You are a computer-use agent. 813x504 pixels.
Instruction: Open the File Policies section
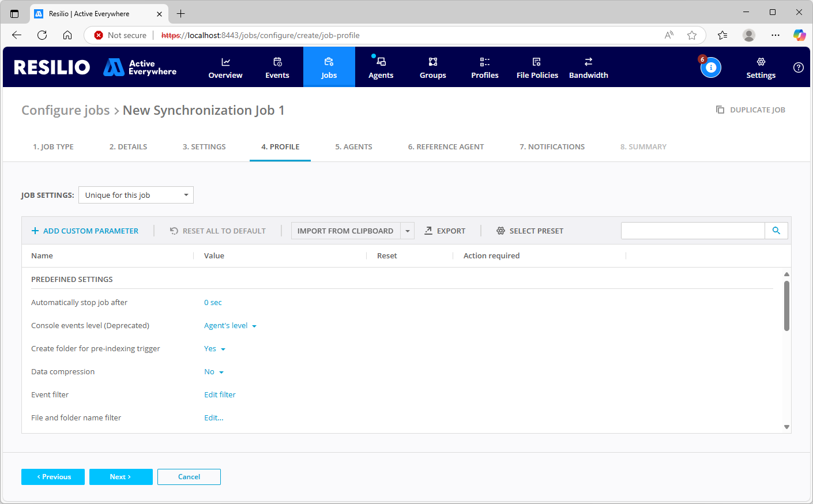coord(537,67)
